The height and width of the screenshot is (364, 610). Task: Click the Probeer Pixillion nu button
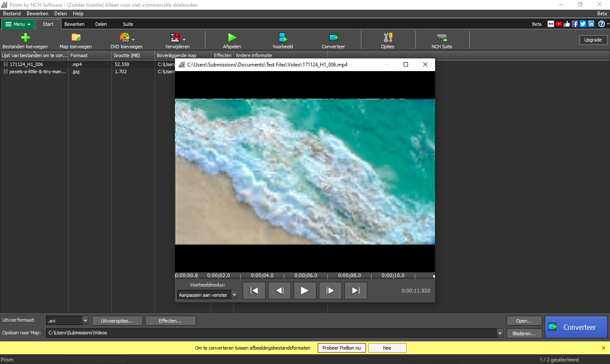[341, 348]
